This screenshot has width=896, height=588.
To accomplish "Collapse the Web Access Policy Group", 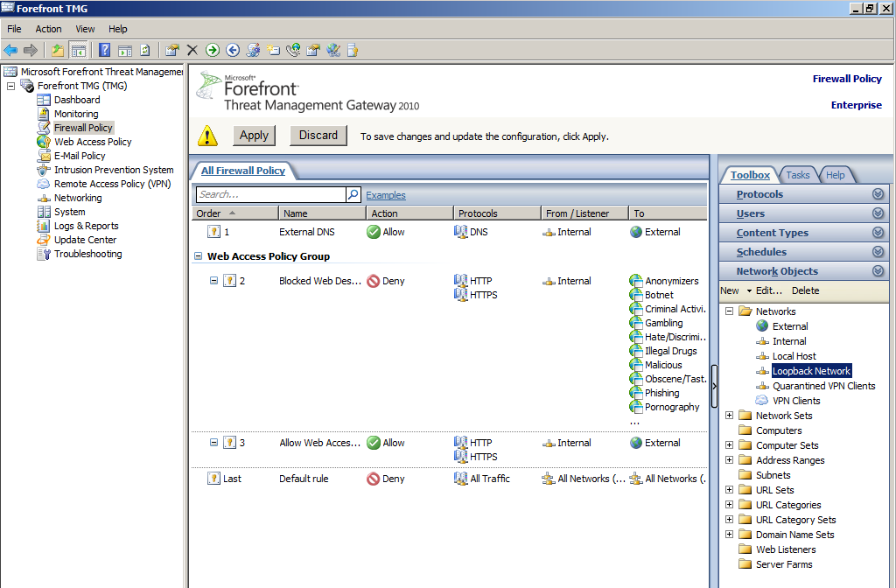I will [x=198, y=256].
